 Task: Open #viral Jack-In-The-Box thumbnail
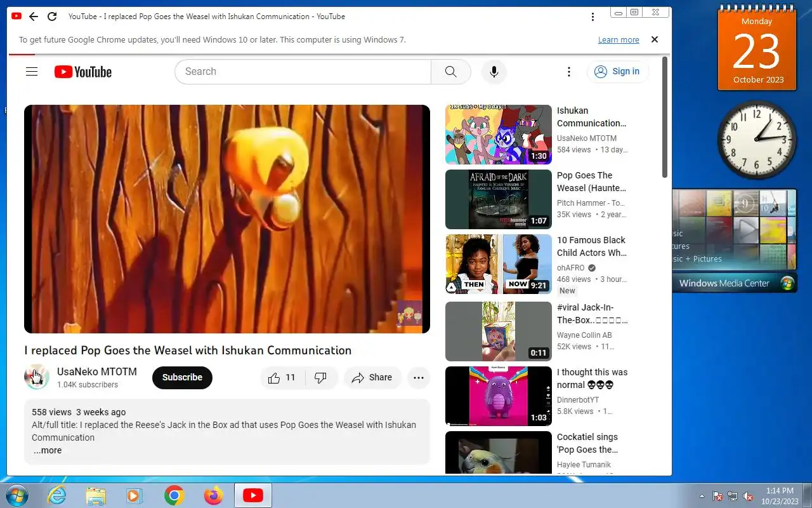499,331
